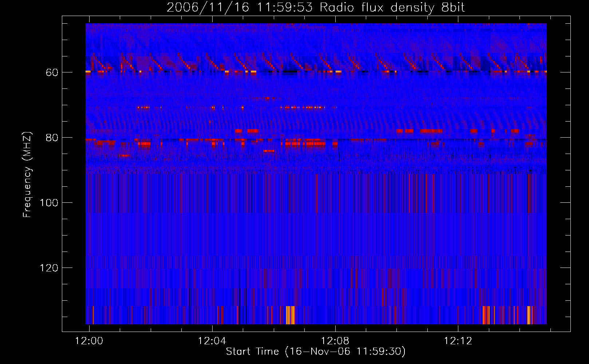This screenshot has height=364, width=589.
Task: Click the 80 frequency tick label
Action: [52, 138]
